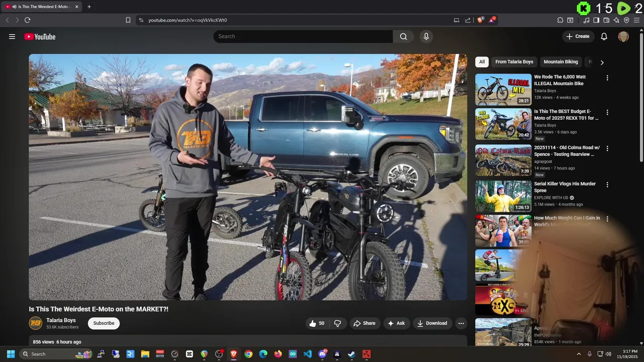Dislike the video with thumbs down

pyautogui.click(x=338, y=323)
